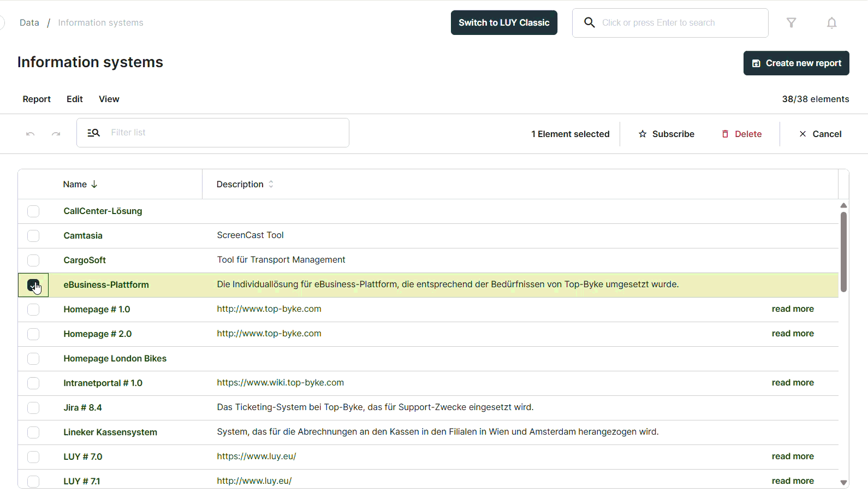Viewport: 868px width, 498px height.
Task: Delete the selected element
Action: click(741, 134)
